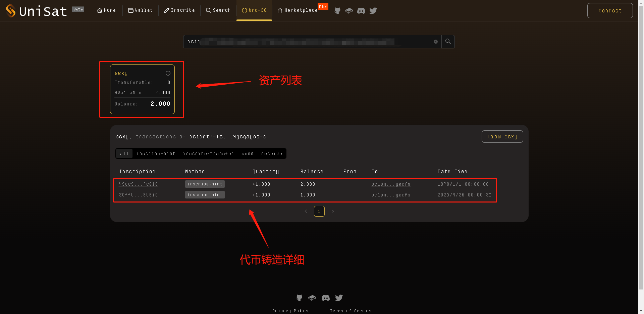This screenshot has width=644, height=314.
Task: Click the 1970/1/1 08:00:00 date cell
Action: [x=463, y=184]
